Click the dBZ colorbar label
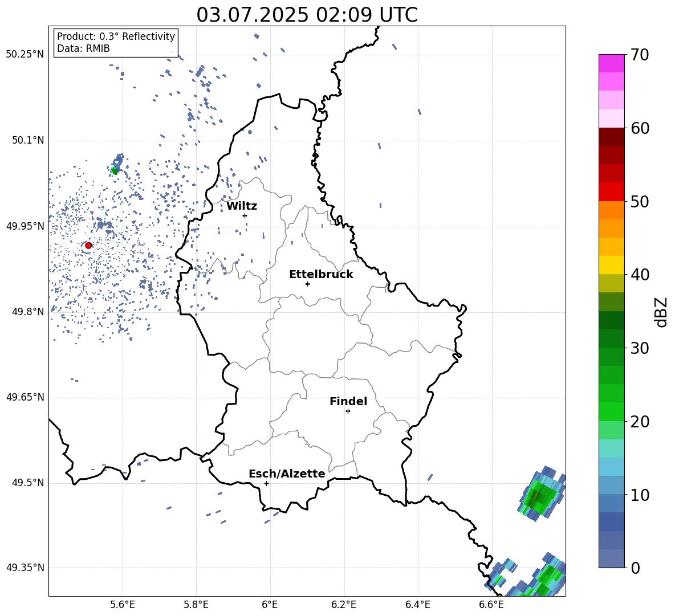Viewport: 675px width, 616px height. coord(662,312)
